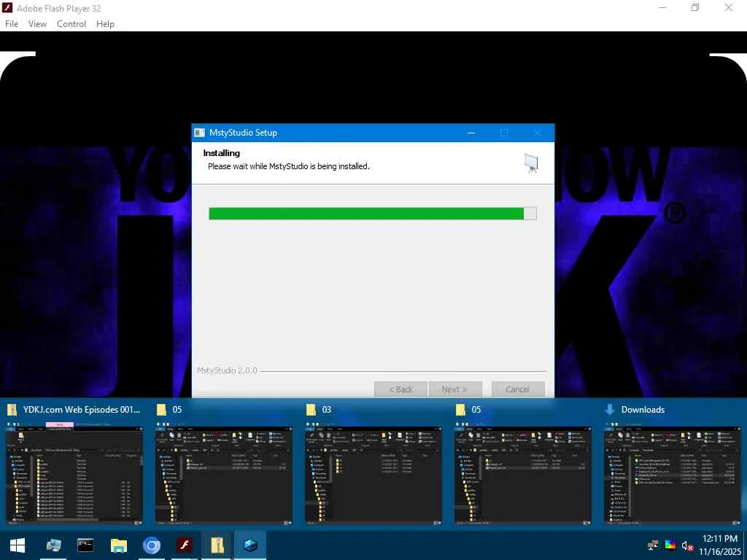This screenshot has height=560, width=747.
Task: Switch to MstyStudio installer taskbar icon
Action: click(250, 545)
